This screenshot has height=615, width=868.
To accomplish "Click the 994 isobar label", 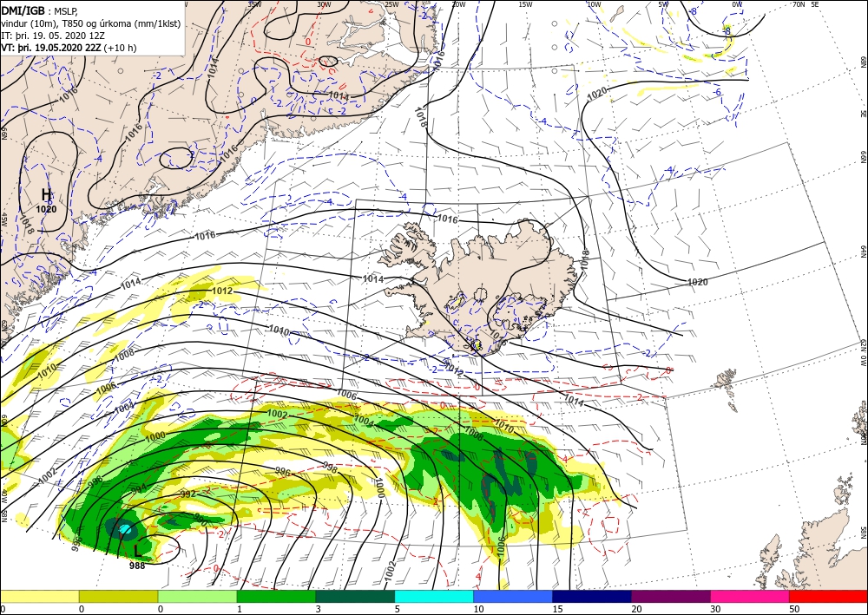I will coord(140,487).
